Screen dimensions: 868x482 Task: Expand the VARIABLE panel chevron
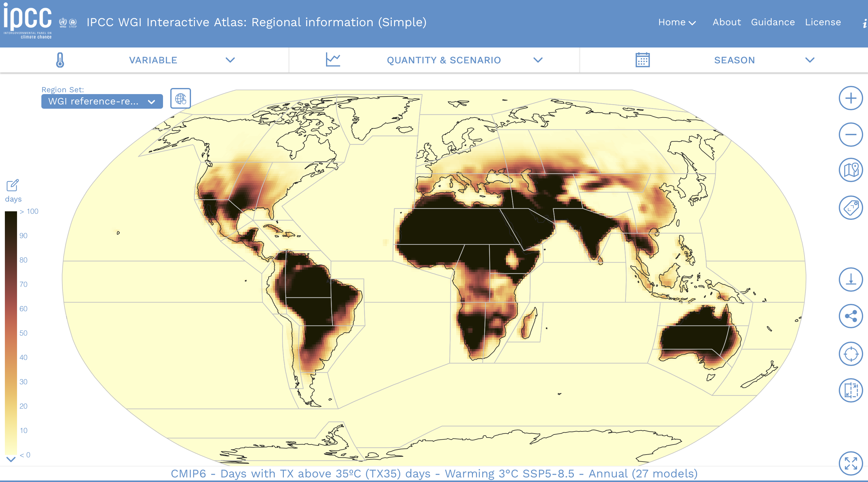click(x=231, y=60)
